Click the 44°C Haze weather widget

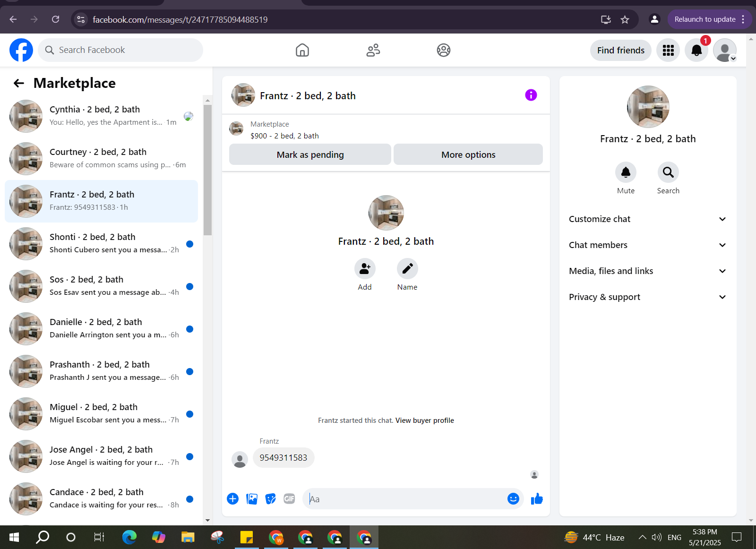coord(594,537)
